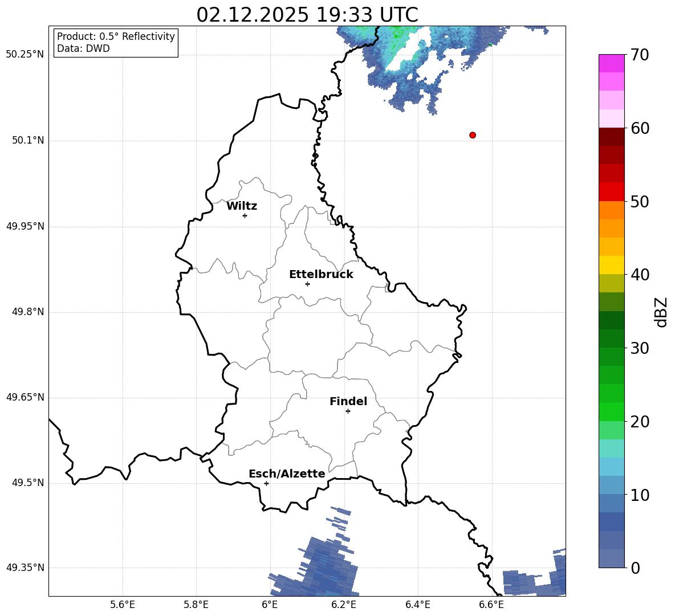Click the 6.2°E longitude label
The height and width of the screenshot is (616, 675).
point(344,605)
